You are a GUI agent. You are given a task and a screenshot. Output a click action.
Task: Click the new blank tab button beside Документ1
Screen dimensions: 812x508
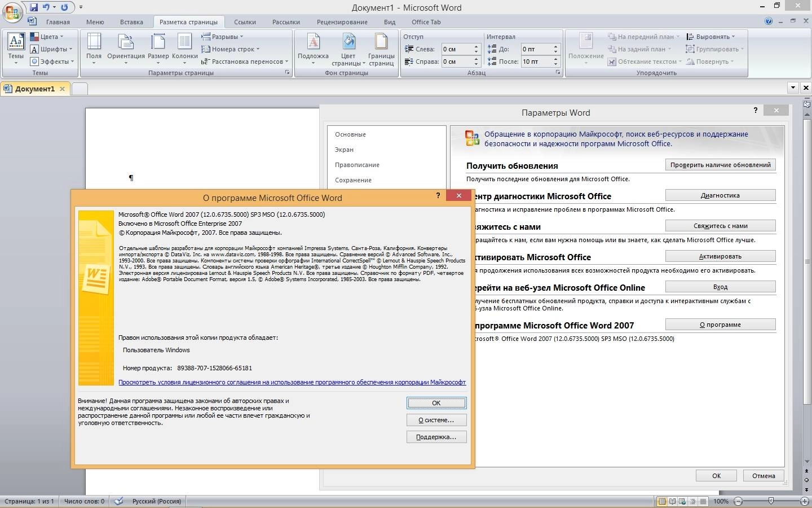click(80, 89)
